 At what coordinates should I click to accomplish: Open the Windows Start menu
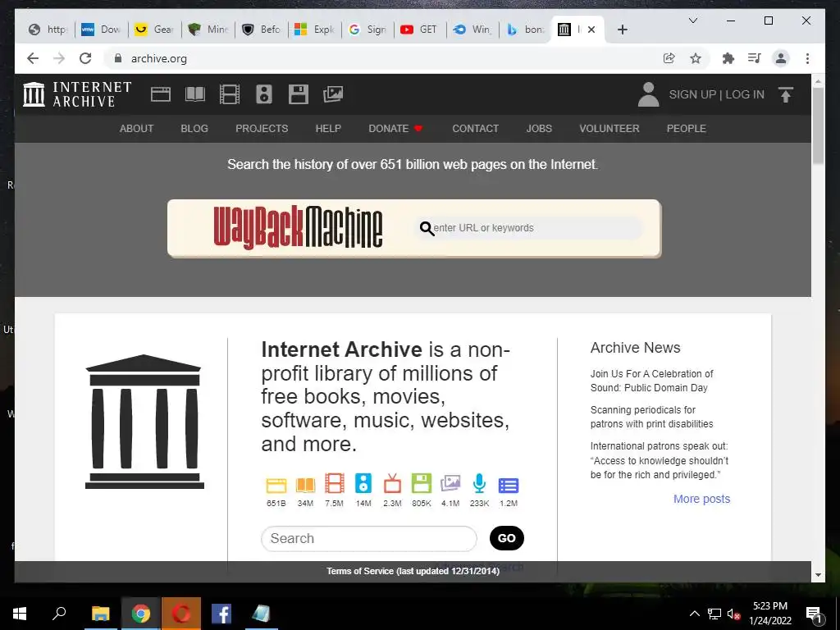pos(20,614)
